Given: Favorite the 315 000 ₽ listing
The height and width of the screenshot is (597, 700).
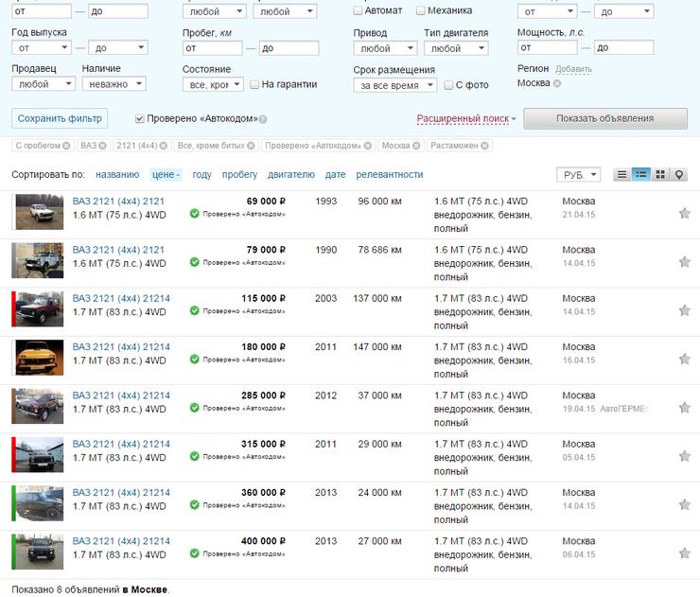Looking at the screenshot, I should point(684,456).
